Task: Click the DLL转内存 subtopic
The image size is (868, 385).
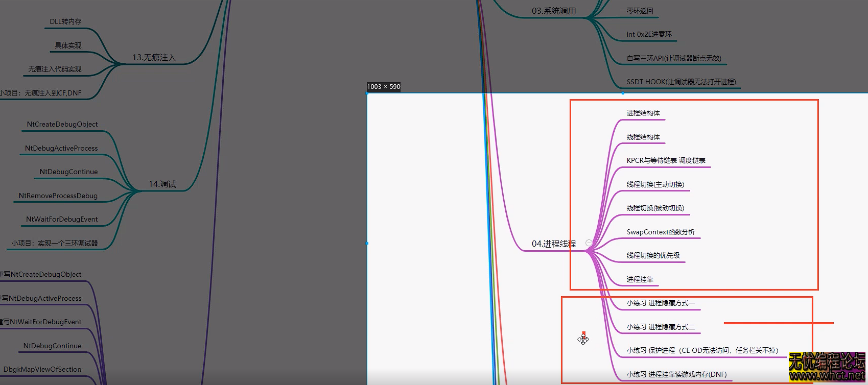Action: pyautogui.click(x=65, y=22)
